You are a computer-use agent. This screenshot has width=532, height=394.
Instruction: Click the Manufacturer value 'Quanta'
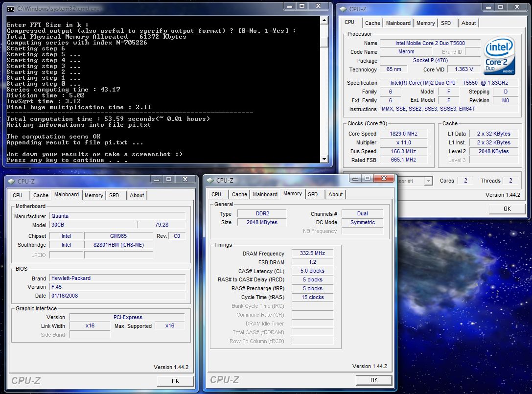pos(117,216)
